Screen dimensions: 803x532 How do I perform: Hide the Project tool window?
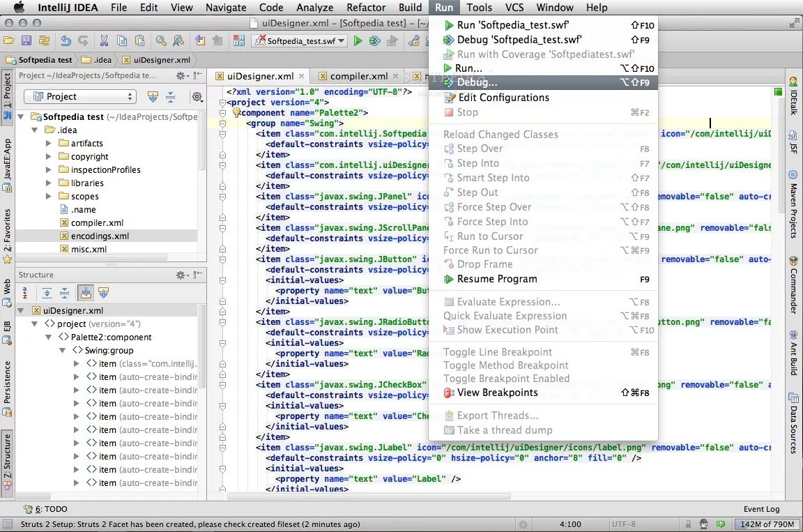pos(198,75)
